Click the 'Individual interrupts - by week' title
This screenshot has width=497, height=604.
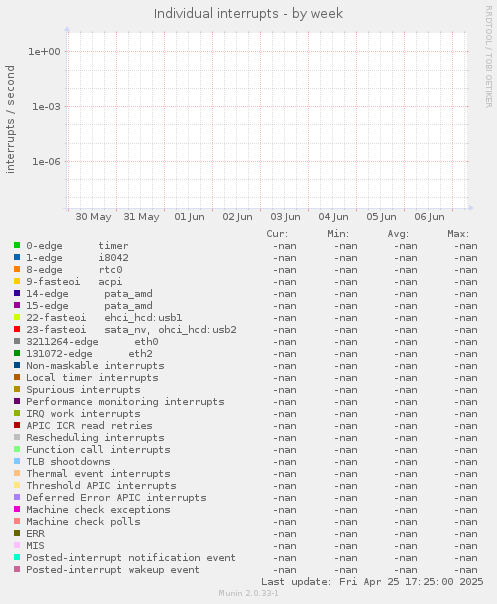pos(248,14)
